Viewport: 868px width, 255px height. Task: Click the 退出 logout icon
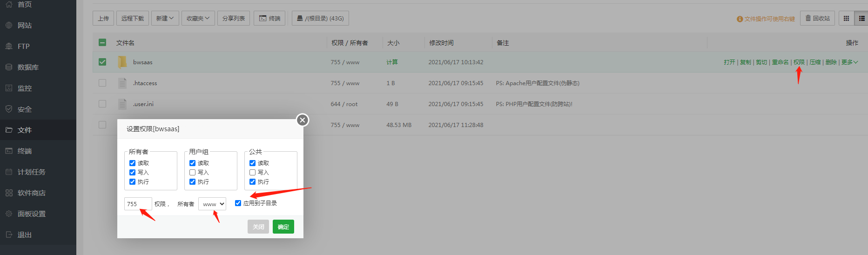coord(9,235)
